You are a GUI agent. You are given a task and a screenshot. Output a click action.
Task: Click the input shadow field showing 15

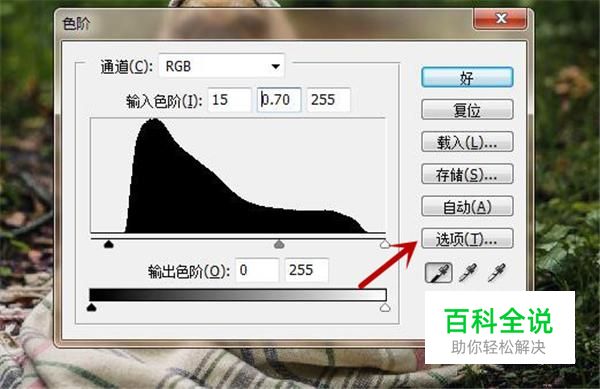coord(230,100)
